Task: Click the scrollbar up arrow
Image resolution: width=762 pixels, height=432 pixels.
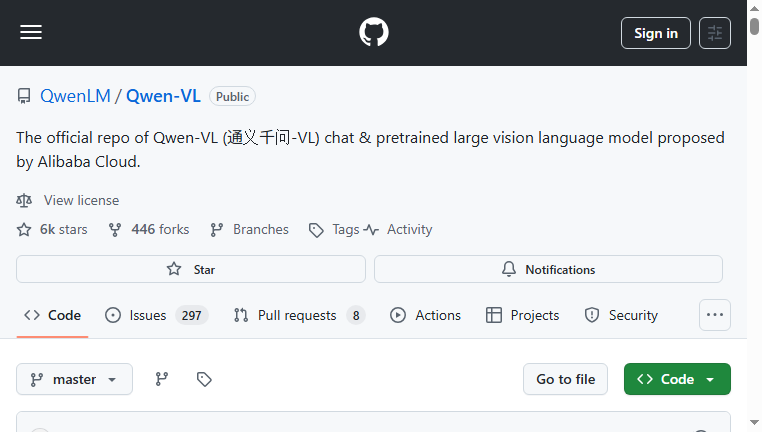Action: tap(754, 8)
